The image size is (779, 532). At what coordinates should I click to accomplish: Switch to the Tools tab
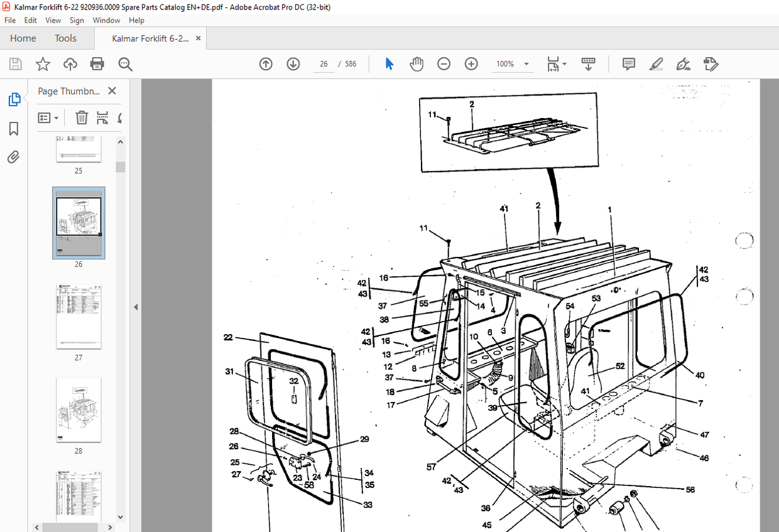[x=65, y=38]
